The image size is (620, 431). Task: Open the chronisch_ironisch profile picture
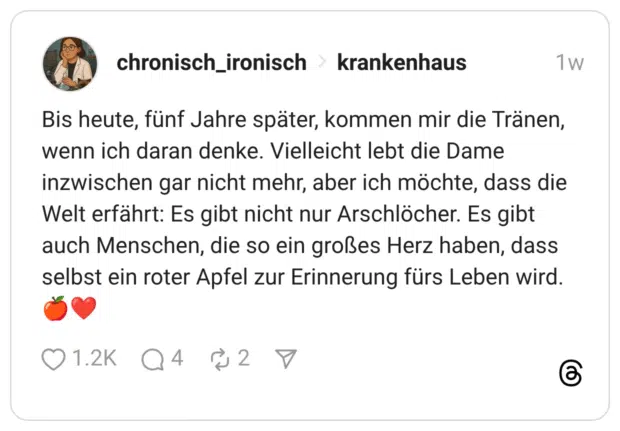point(70,64)
